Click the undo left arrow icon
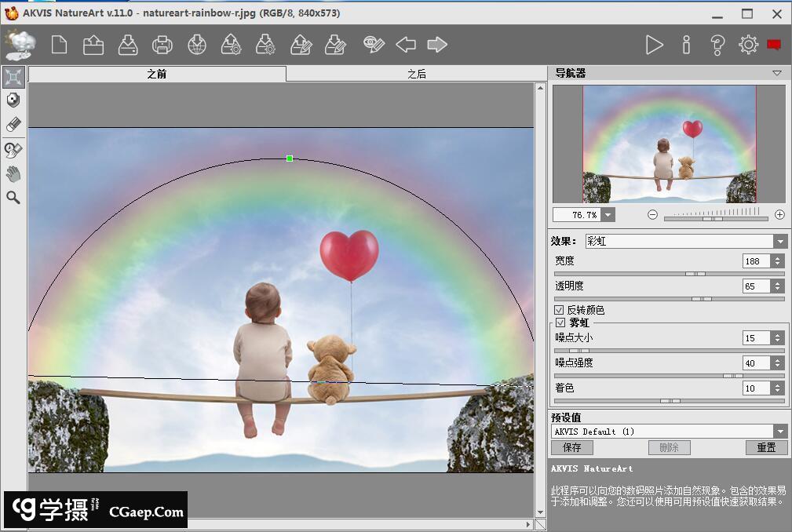 (406, 45)
